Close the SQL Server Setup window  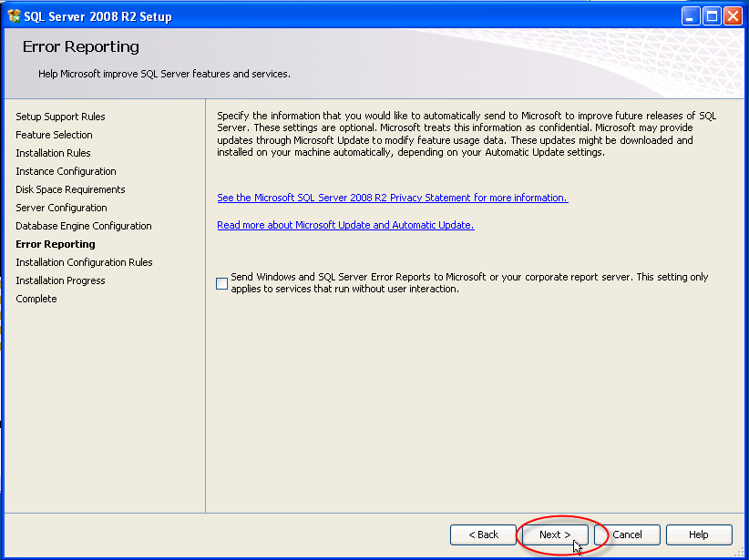[734, 16]
